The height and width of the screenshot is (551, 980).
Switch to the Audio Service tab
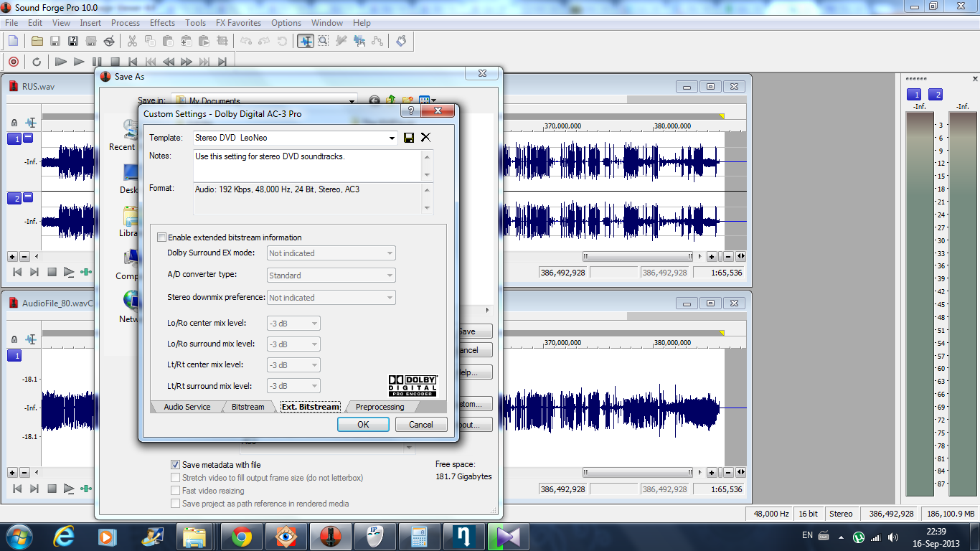tap(187, 407)
